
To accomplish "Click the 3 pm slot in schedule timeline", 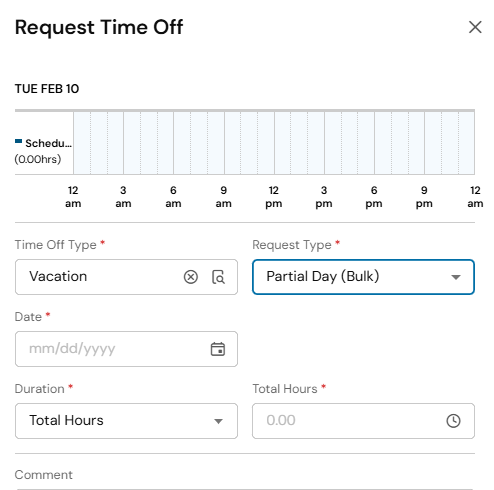I will (x=333, y=143).
